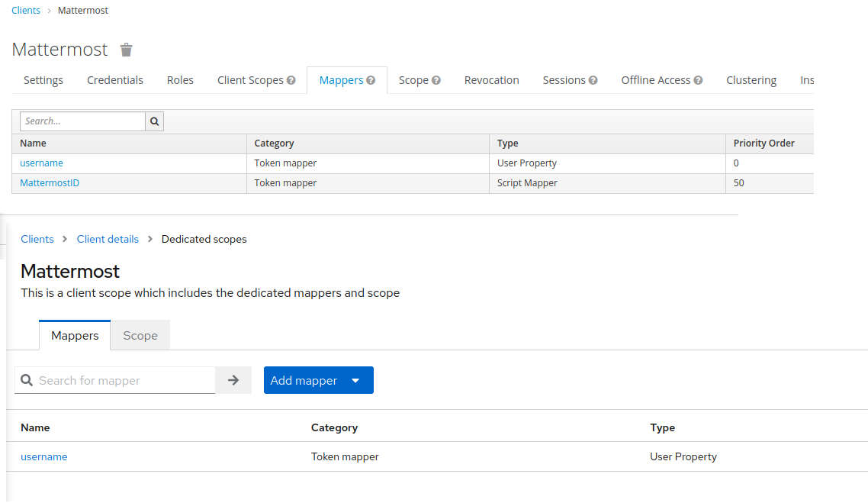Click the Client details breadcrumb link
The image size is (868, 503).
point(108,239)
